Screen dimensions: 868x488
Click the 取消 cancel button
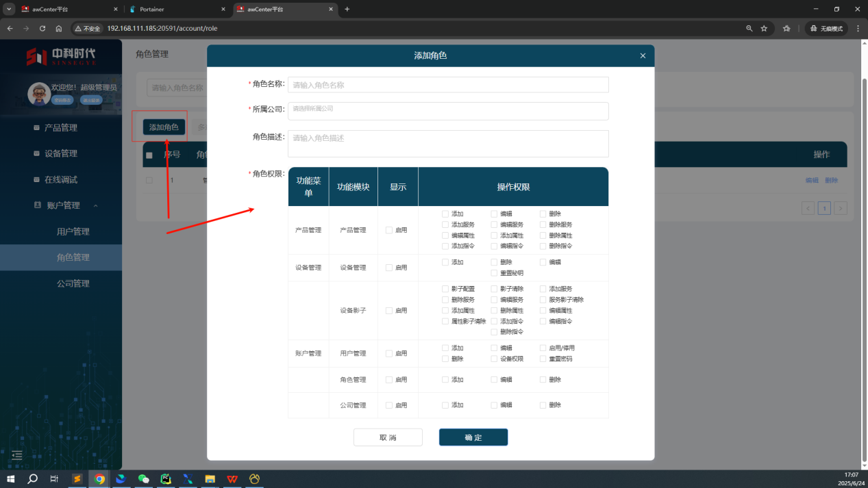388,437
